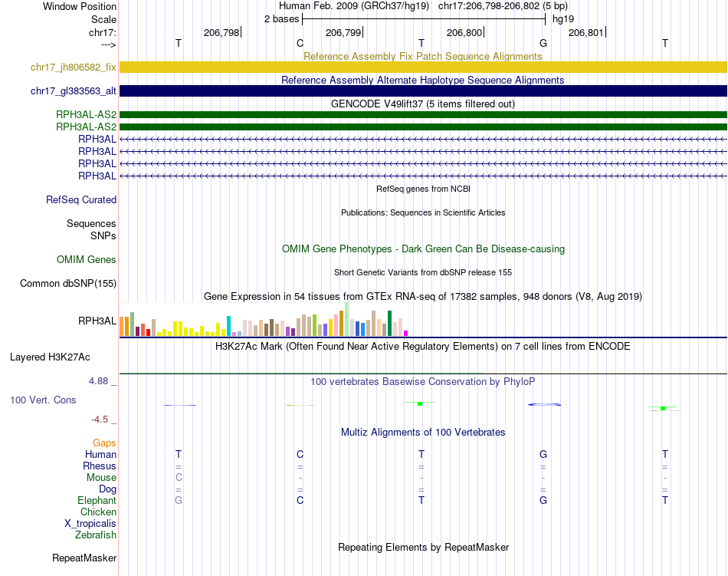Open Publications: Sequences in Scientific Articles title
Viewport: 728px width, 576px height.
(x=423, y=212)
